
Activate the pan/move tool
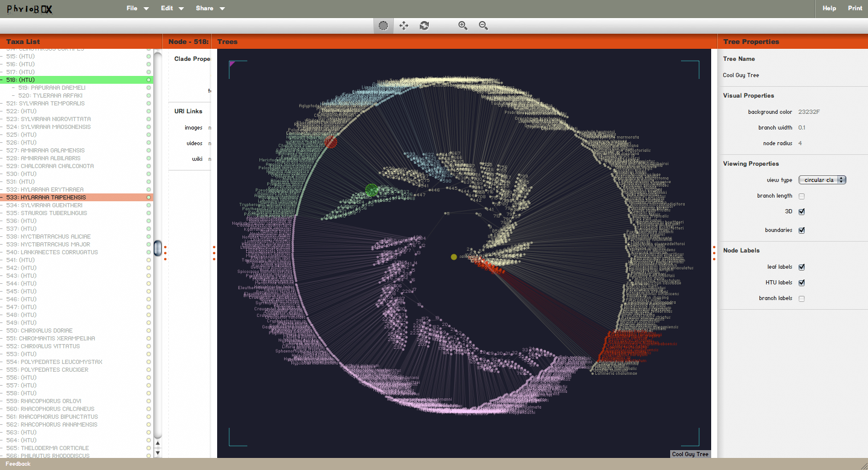click(x=404, y=25)
